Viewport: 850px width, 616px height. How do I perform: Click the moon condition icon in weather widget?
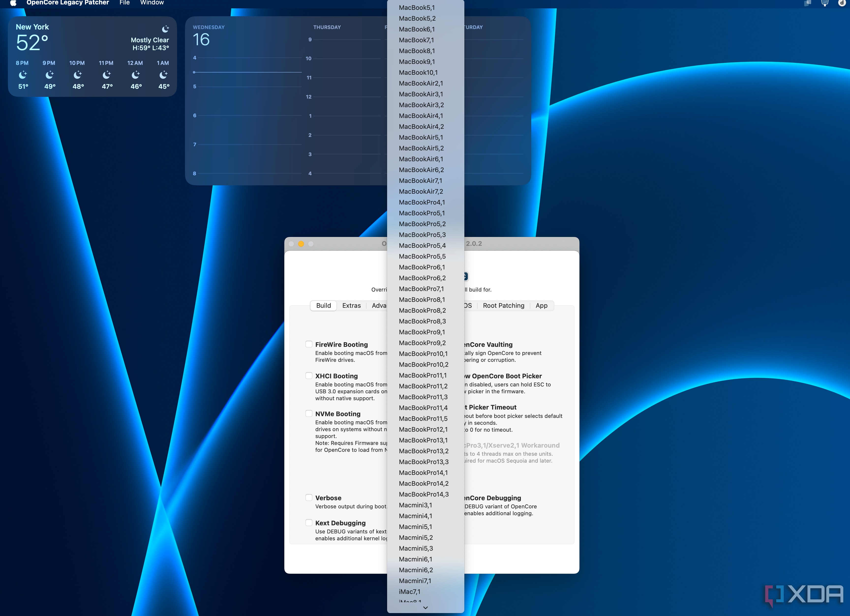click(x=165, y=29)
